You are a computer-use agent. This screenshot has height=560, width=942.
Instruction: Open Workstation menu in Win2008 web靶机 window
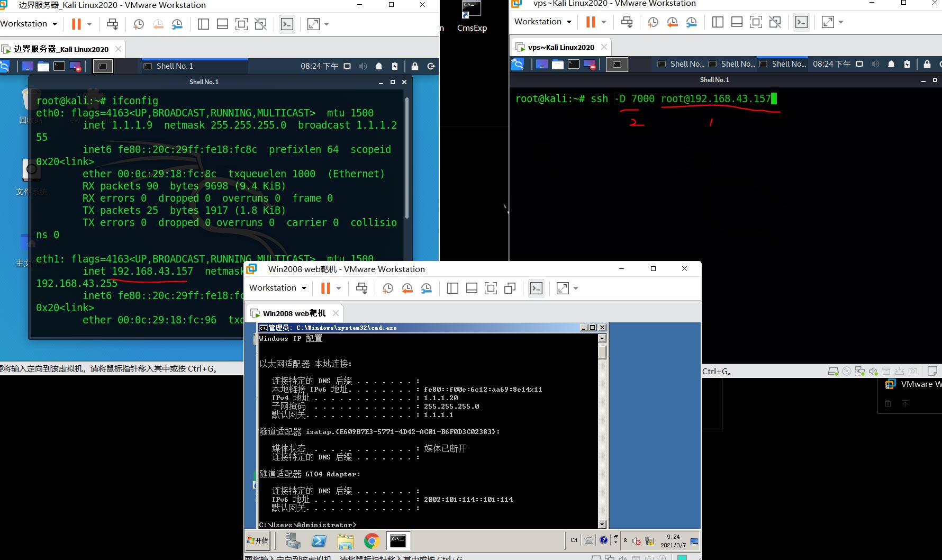(278, 288)
